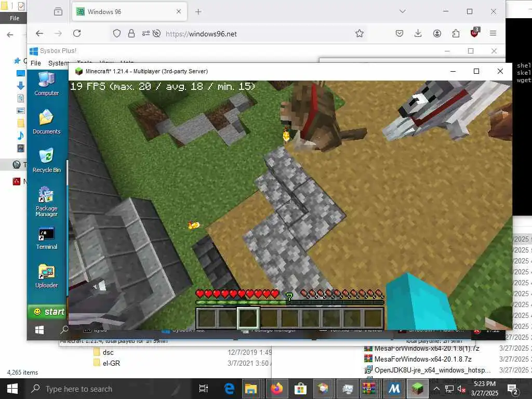Open the System menu in Sysbox Plus
The height and width of the screenshot is (399, 532).
coord(58,63)
